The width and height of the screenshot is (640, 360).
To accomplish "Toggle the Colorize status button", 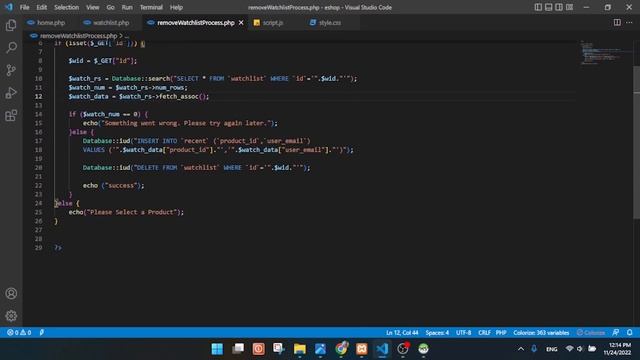I will [x=591, y=333].
